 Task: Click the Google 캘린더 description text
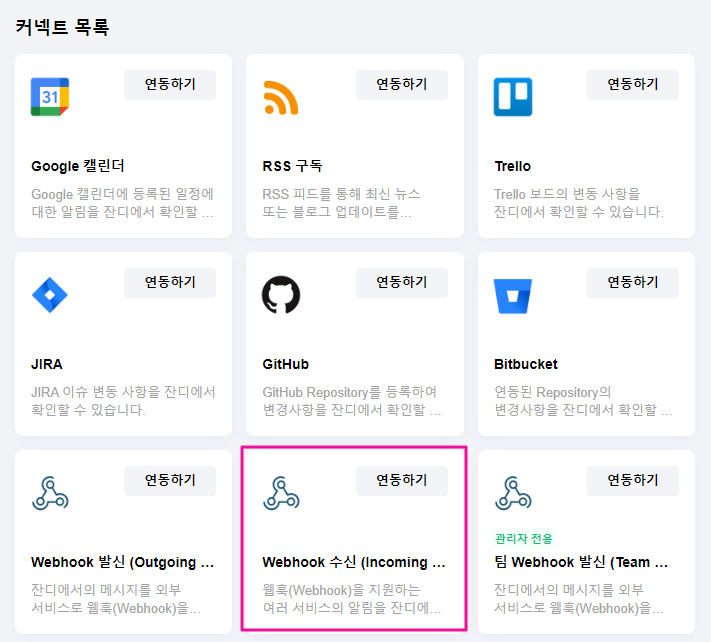[122, 203]
